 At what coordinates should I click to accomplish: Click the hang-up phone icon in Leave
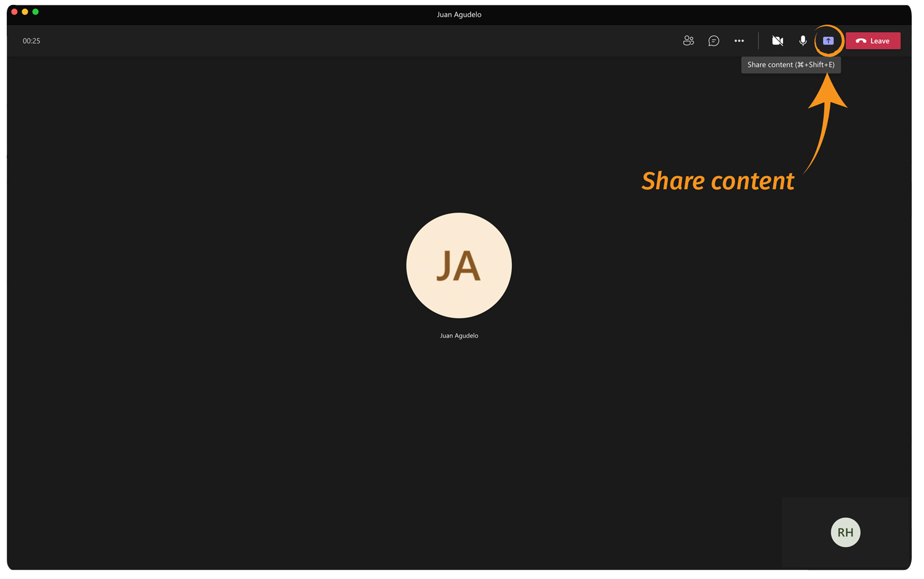861,41
